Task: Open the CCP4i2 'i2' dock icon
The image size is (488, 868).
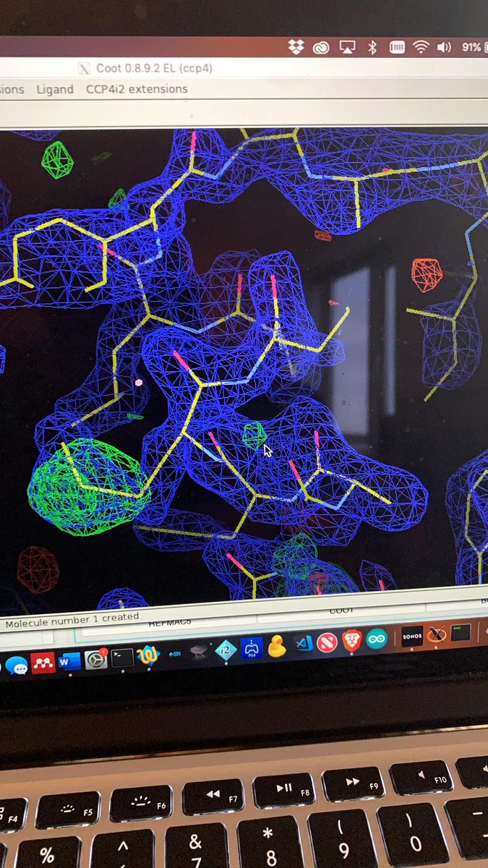Action: click(226, 649)
